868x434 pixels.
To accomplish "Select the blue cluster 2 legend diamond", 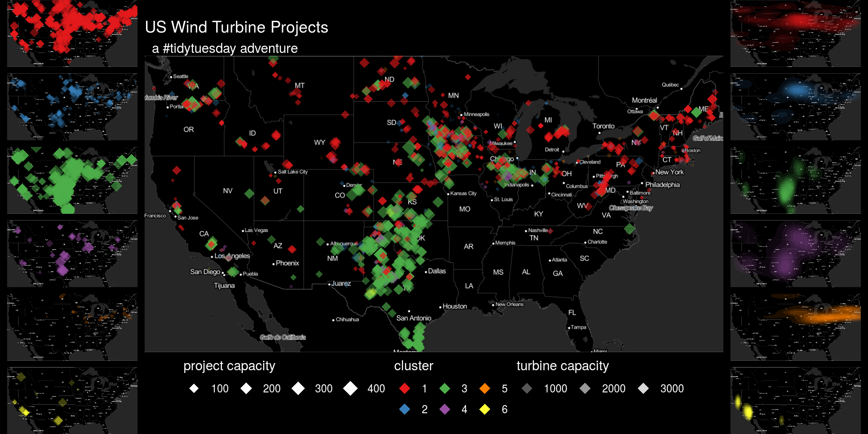I will click(x=405, y=409).
